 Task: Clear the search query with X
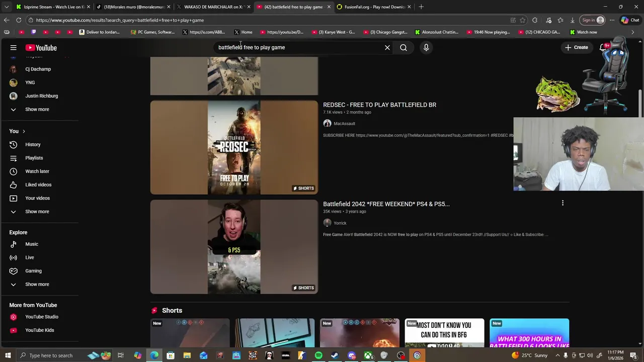point(387,47)
